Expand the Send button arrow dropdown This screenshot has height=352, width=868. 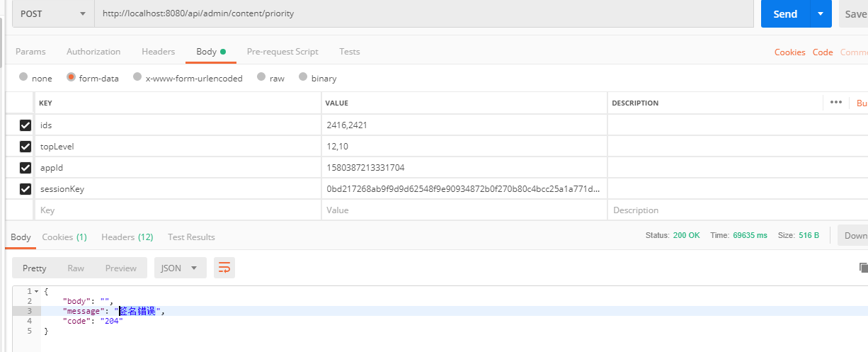[821, 13]
